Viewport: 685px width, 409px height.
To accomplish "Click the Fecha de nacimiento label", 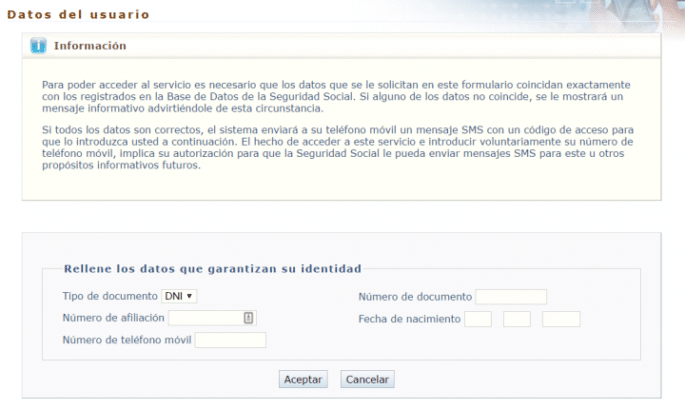I will coord(409,319).
